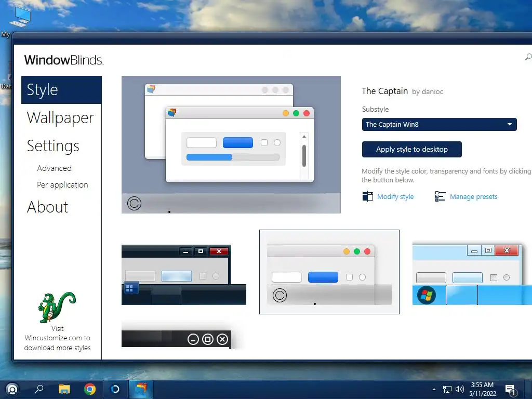Click the Manage presets list icon
This screenshot has height=399, width=532.
click(440, 196)
